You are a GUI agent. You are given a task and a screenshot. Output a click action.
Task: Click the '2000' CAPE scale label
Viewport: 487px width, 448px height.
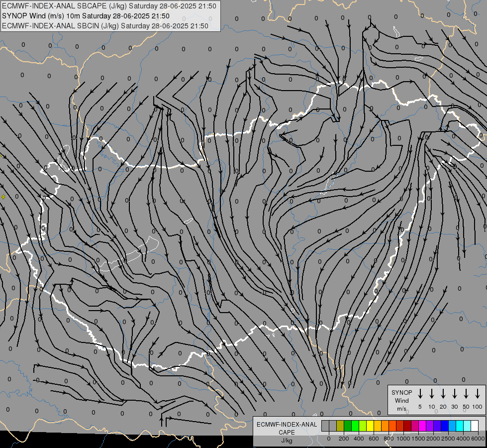click(433, 439)
